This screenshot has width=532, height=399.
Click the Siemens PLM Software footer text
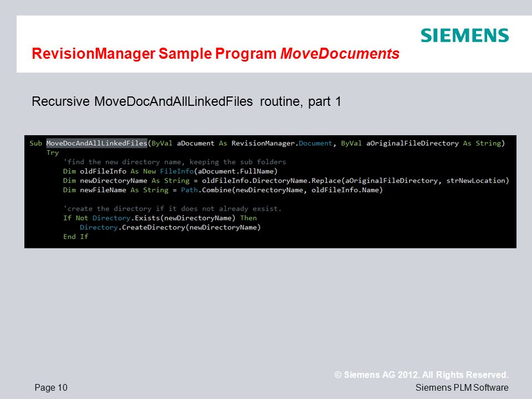click(462, 387)
